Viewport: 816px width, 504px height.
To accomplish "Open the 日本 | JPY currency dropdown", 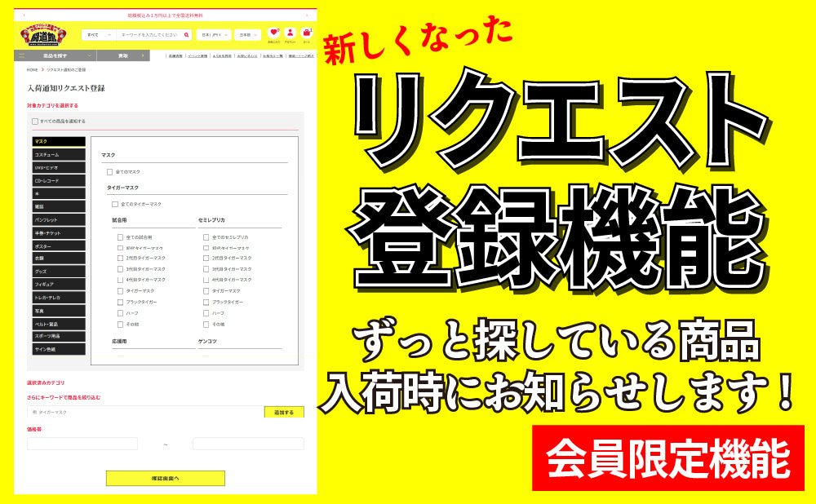I will (x=214, y=35).
